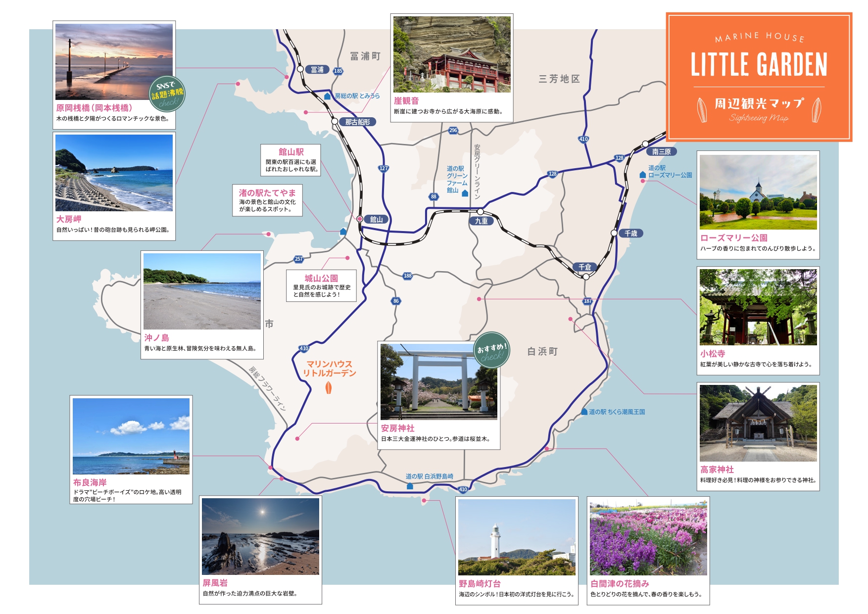Click the 道の駅 ちくら潮風王国 station icon
Screen dimensions: 868x614
pyautogui.click(x=584, y=412)
